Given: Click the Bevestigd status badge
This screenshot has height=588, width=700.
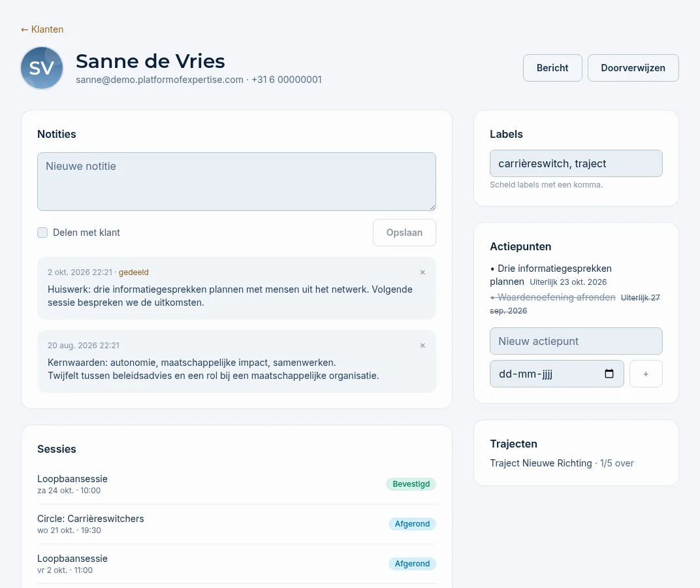Looking at the screenshot, I should [411, 484].
